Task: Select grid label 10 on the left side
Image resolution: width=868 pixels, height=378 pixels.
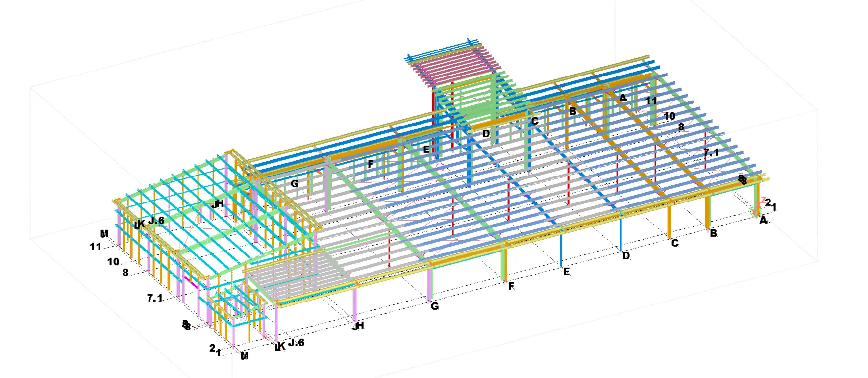Action: tap(113, 262)
